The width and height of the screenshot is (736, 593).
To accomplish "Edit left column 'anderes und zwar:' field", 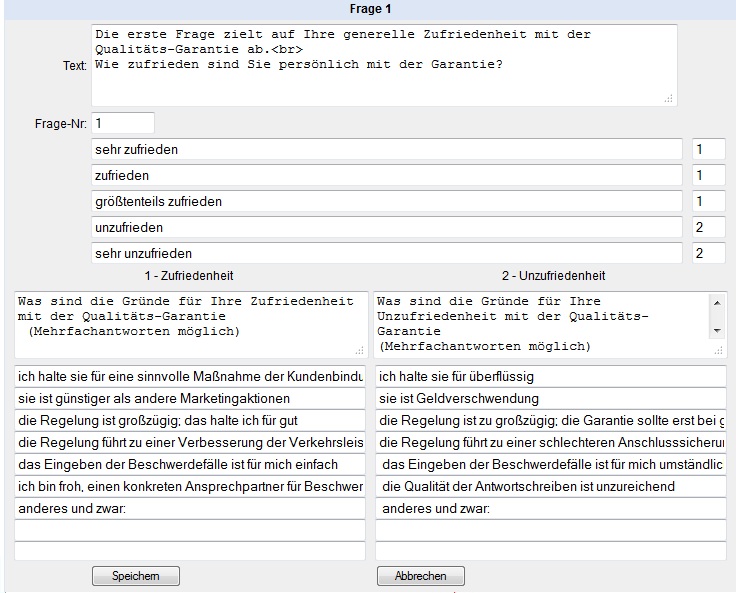I will pyautogui.click(x=190, y=509).
